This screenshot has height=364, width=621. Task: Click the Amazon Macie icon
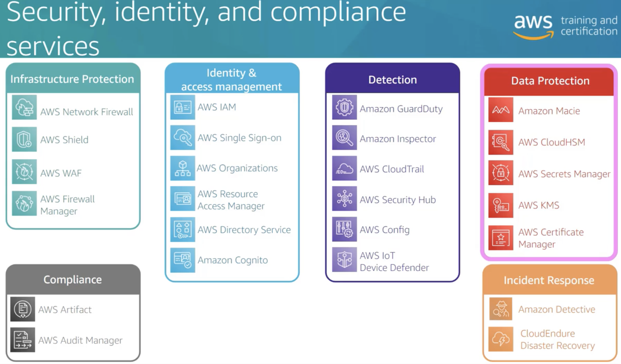point(501,110)
